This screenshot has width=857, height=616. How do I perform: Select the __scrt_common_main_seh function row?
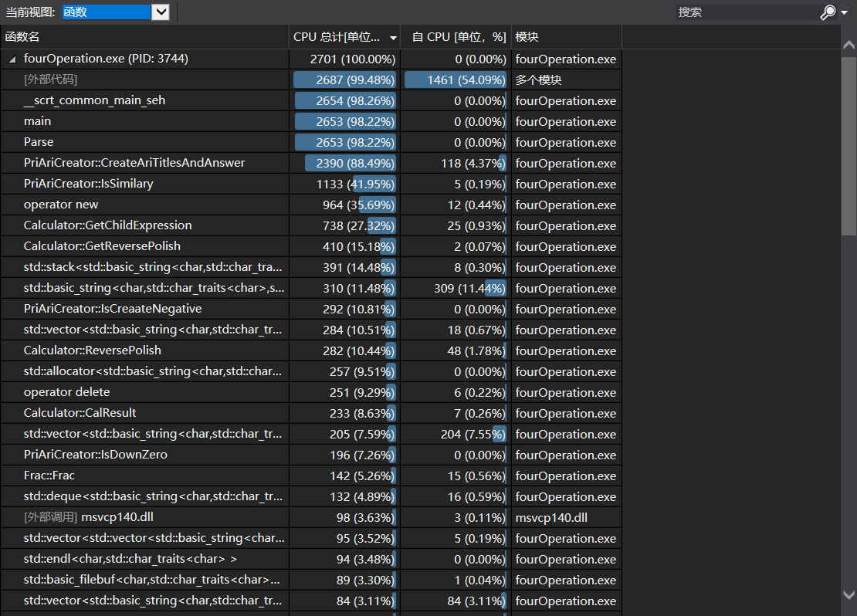coord(310,100)
